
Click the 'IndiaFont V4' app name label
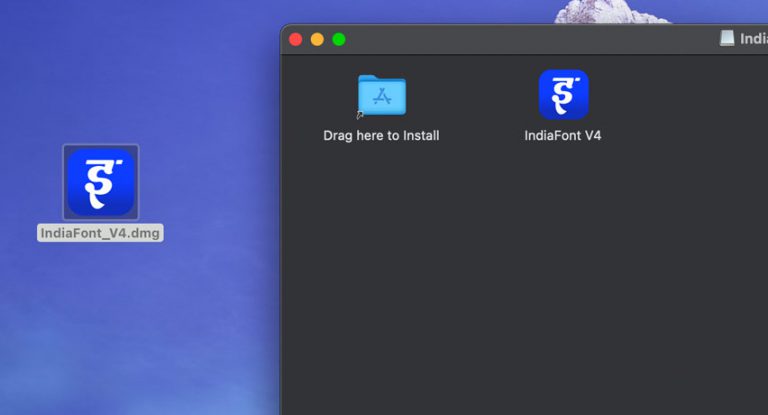coord(563,136)
